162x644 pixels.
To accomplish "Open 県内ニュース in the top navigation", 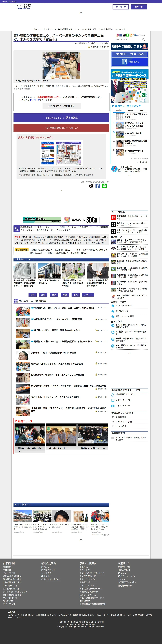I will [39, 29].
